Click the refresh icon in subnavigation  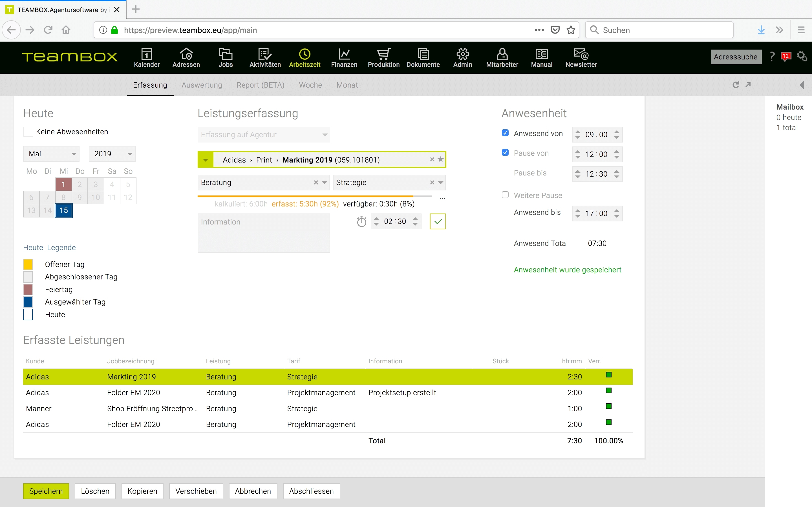736,85
